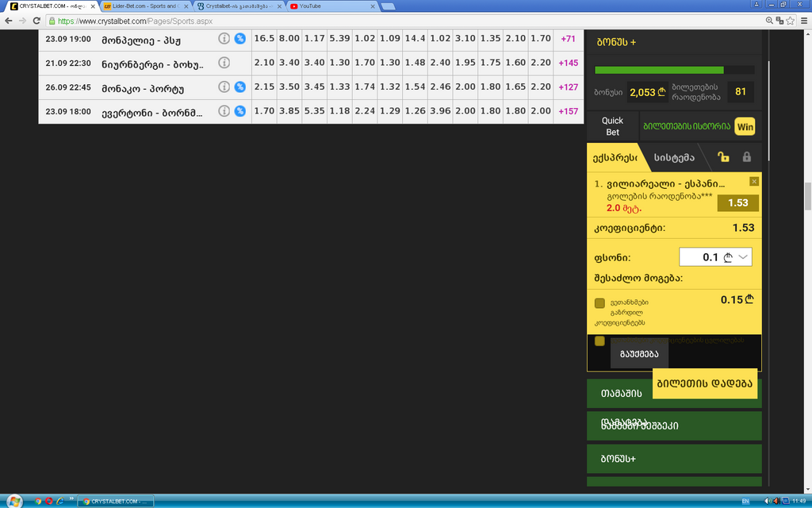This screenshot has width=812, height=508.
Task: Go back using browser back arrow
Action: point(8,21)
